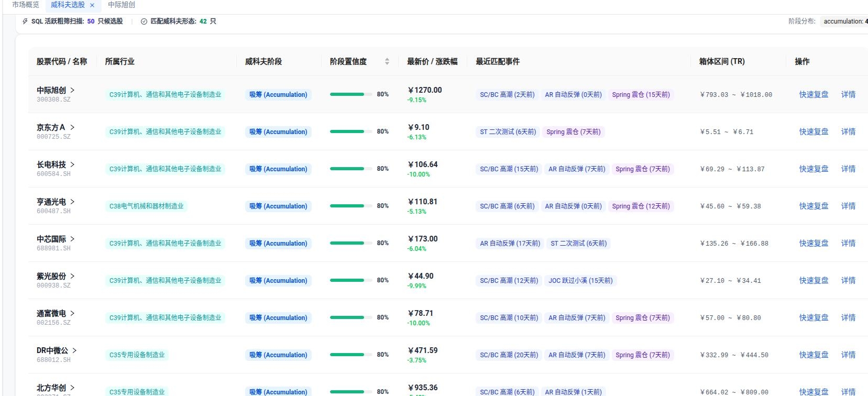This screenshot has width=868, height=396.
Task: Click the 最新价 / 涨跌幅 column header
Action: click(432, 61)
